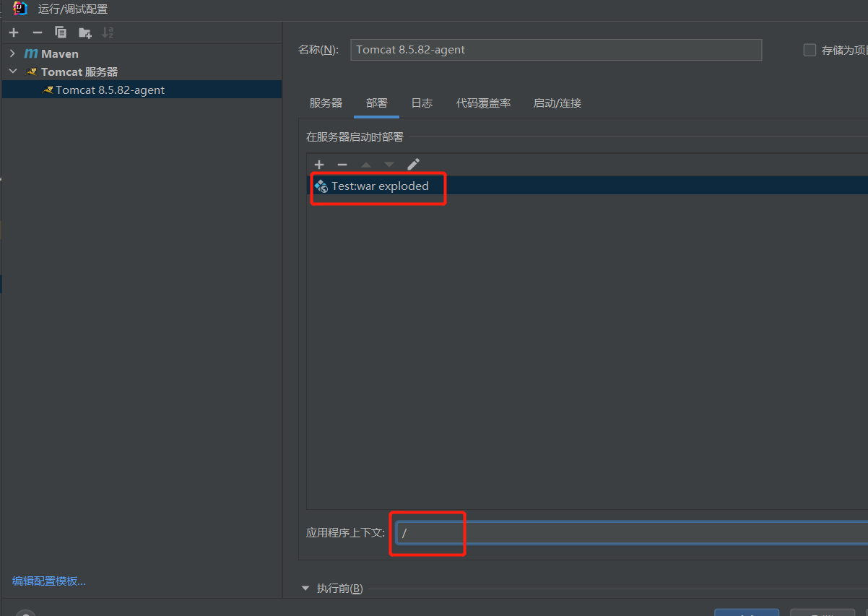The image size is (868, 616).
Task: Switch to the 启动/连接 tab
Action: tap(557, 103)
